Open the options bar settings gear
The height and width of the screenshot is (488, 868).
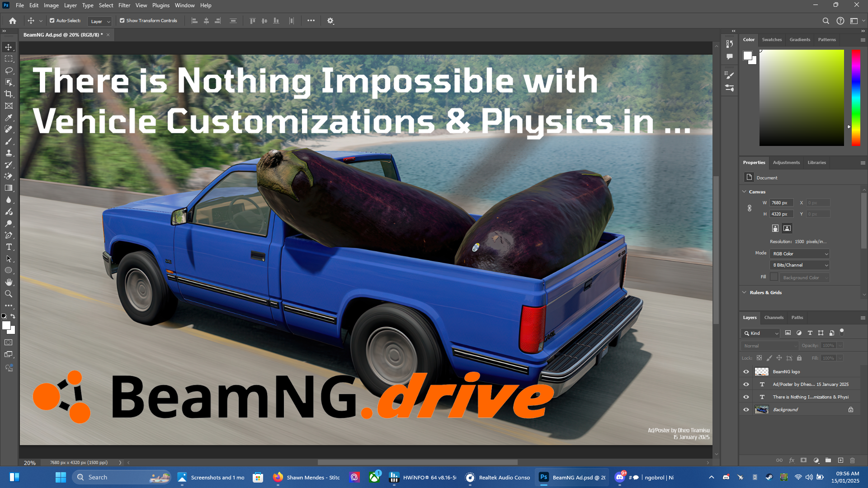point(330,21)
